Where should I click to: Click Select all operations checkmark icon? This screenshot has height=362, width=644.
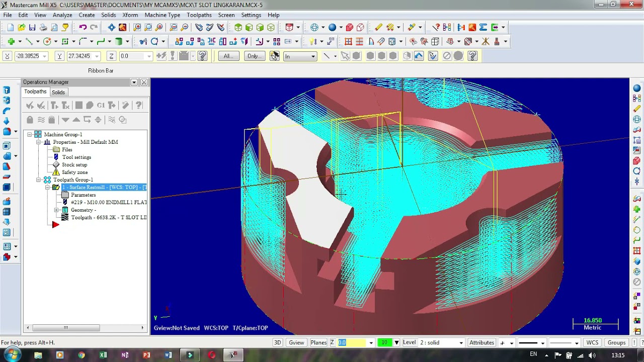tap(30, 105)
